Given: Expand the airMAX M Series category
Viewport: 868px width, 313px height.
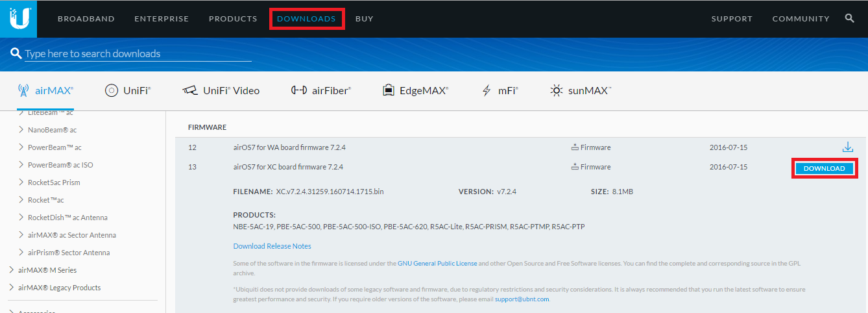Looking at the screenshot, I should pos(42,269).
